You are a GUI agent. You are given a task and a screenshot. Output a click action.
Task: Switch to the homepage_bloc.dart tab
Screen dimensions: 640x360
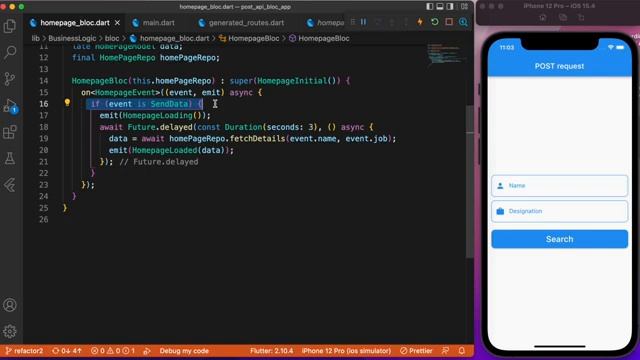75,23
